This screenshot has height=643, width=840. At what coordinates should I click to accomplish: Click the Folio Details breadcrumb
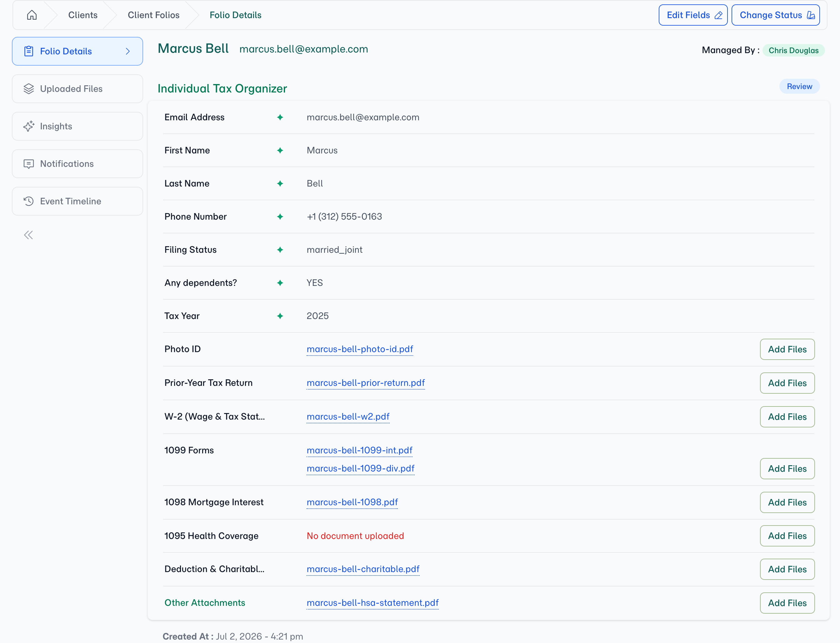(x=235, y=15)
